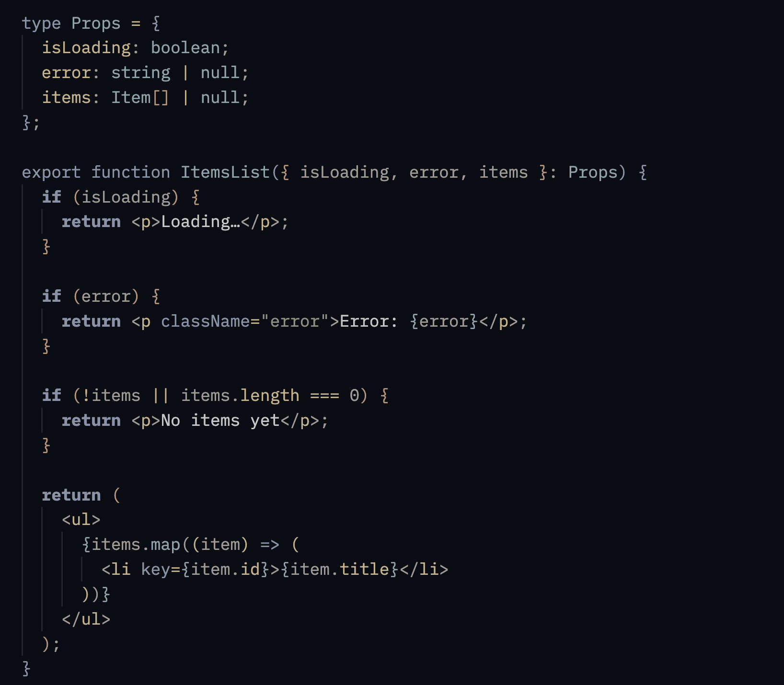The image size is (784, 685).
Task: Click the "error" string value of className
Action: point(295,321)
